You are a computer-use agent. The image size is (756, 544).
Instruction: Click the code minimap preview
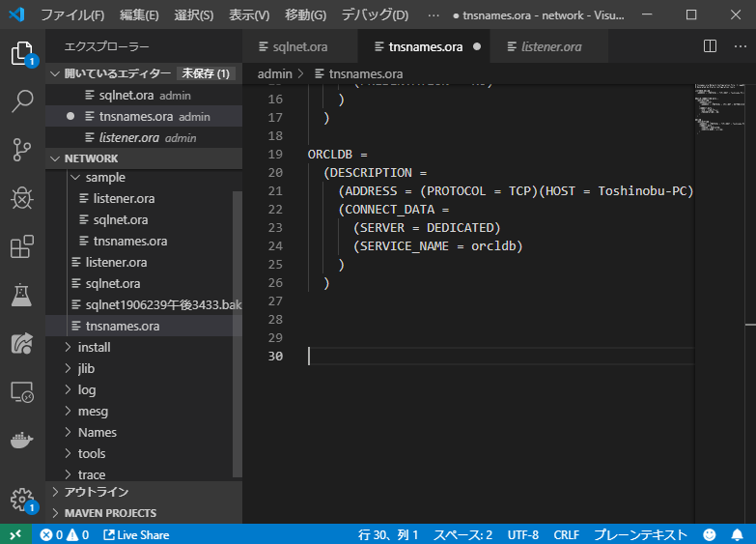point(719,108)
